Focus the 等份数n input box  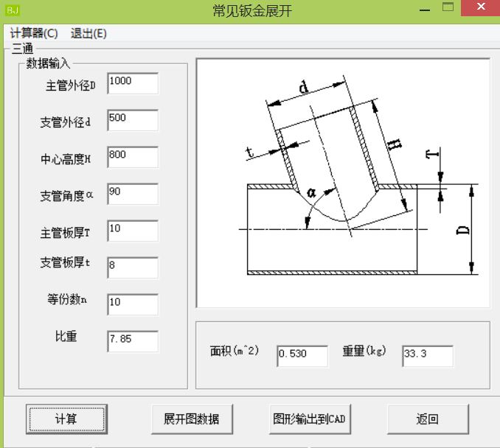[x=133, y=304]
